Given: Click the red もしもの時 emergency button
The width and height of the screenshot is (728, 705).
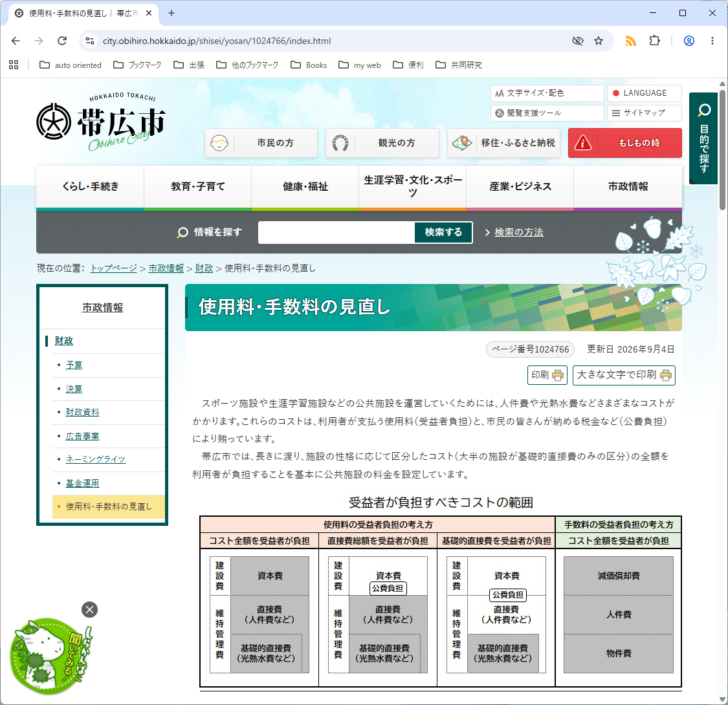Looking at the screenshot, I should point(625,143).
